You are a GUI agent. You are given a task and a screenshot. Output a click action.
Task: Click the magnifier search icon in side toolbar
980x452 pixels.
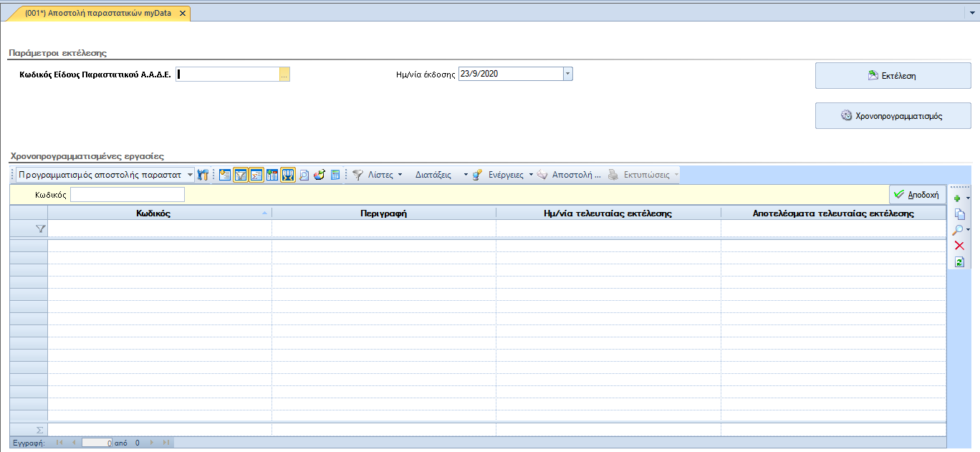(x=958, y=229)
